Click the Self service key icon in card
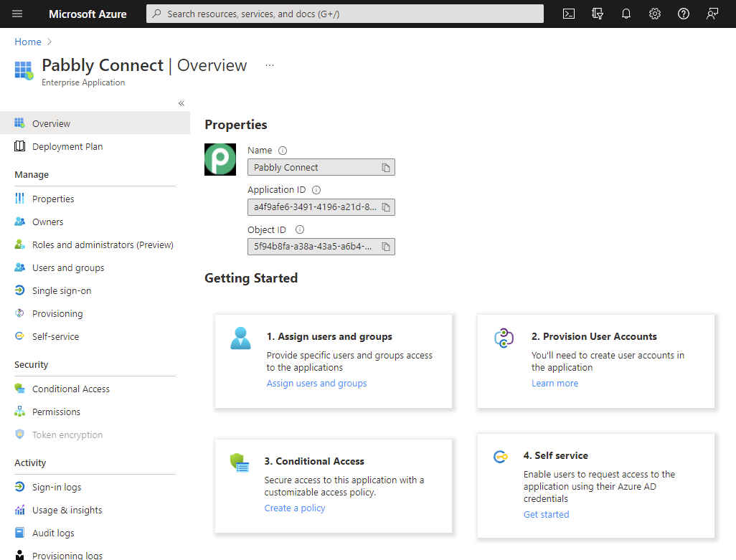Image resolution: width=736 pixels, height=560 pixels. [501, 456]
